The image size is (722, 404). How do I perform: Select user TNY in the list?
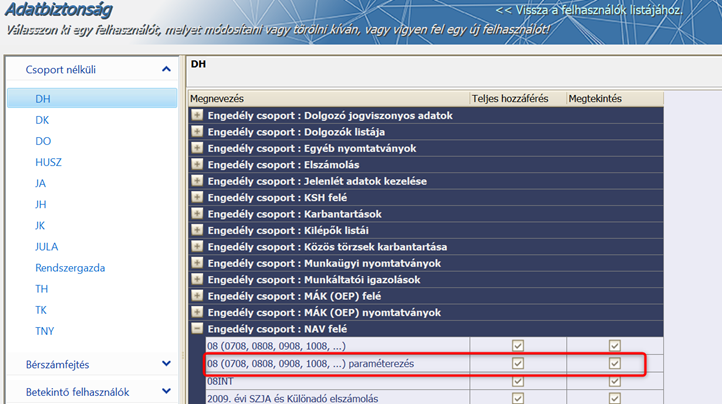[x=45, y=331]
